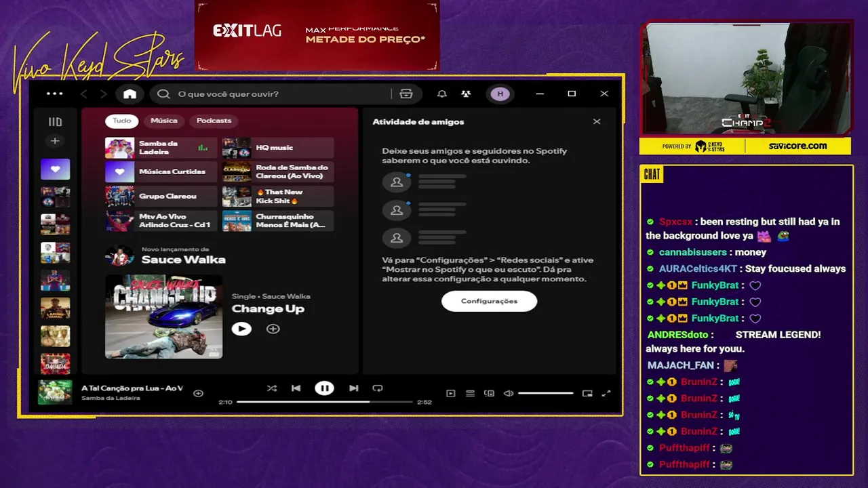This screenshot has width=868, height=488.
Task: Click the search magnifier icon
Action: coord(163,94)
